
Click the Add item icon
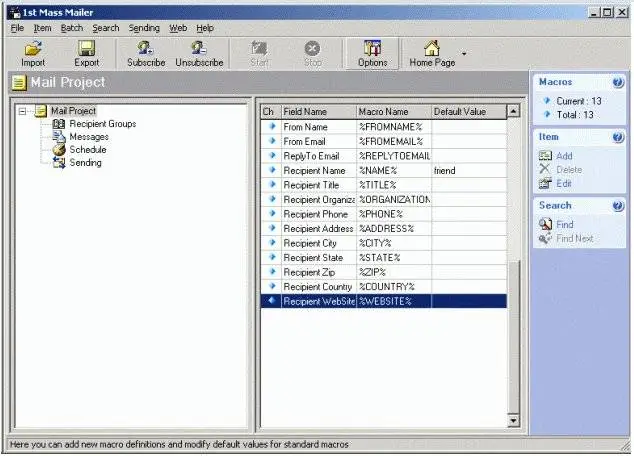coord(545,155)
